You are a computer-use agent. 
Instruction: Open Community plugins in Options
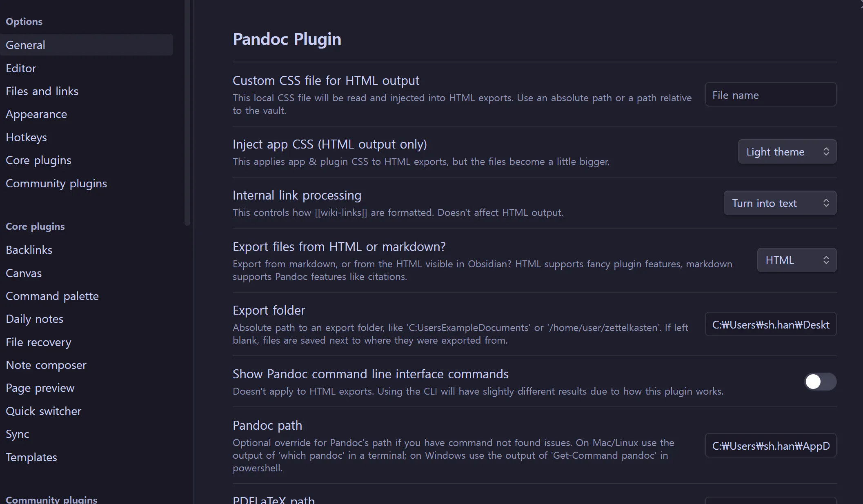(56, 183)
